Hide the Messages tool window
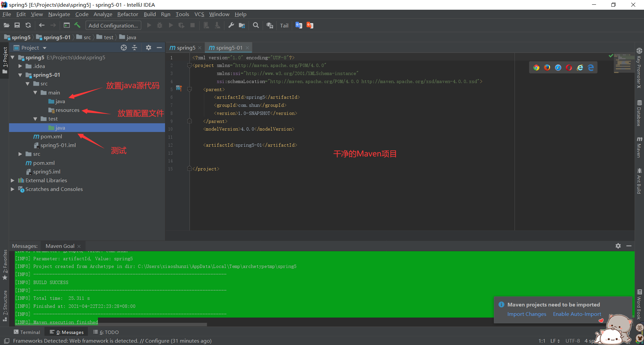 [x=629, y=246]
